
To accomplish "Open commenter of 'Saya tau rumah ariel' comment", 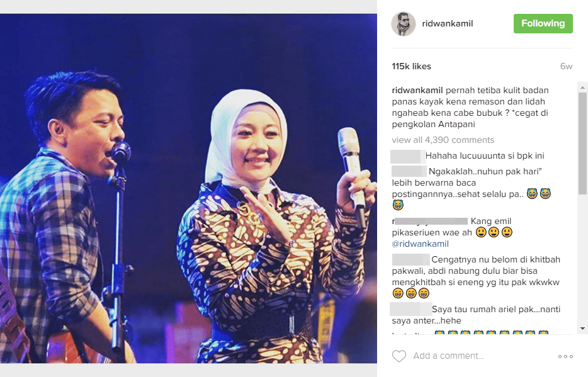I will (410, 309).
